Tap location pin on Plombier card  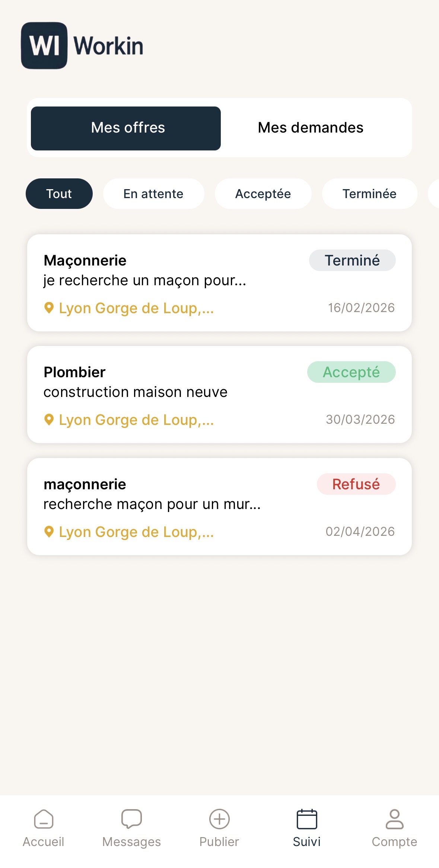point(49,420)
